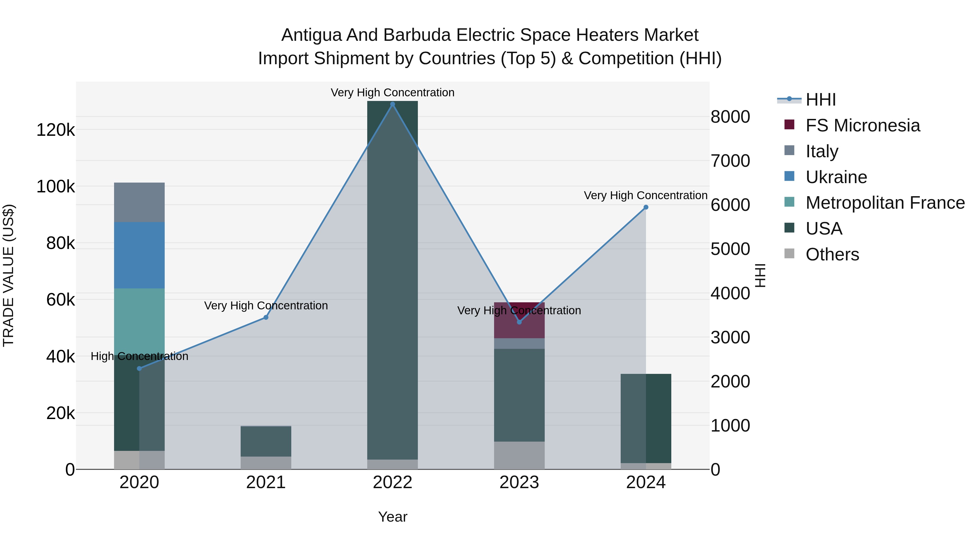
Task: Click the Ukraine blue legend swatch
Action: coord(789,176)
